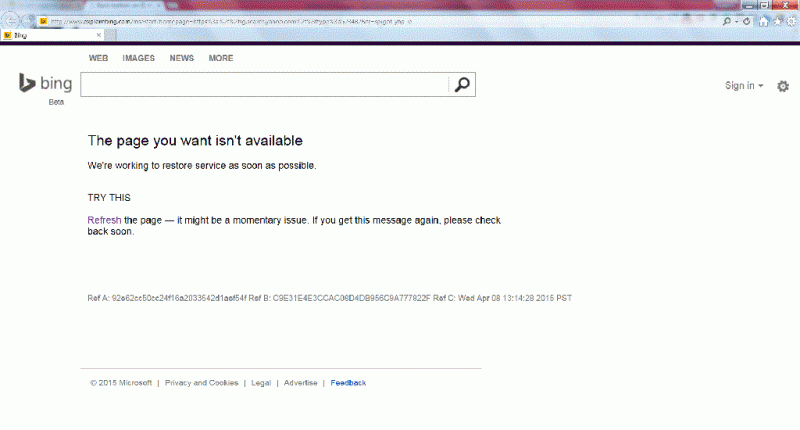Open the WEB search category
This screenshot has height=430, width=800.
point(98,59)
